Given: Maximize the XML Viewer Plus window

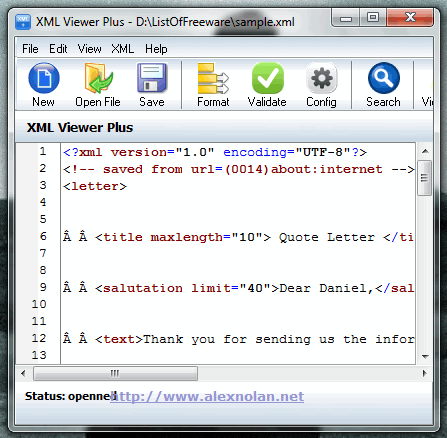Looking at the screenshot, I should pos(373,18).
